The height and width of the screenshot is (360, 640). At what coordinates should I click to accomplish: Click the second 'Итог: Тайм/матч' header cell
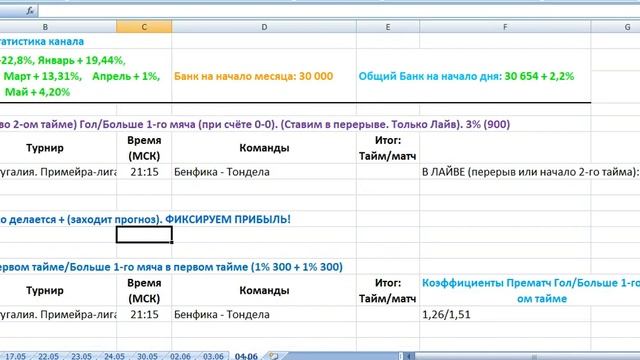[x=388, y=291]
